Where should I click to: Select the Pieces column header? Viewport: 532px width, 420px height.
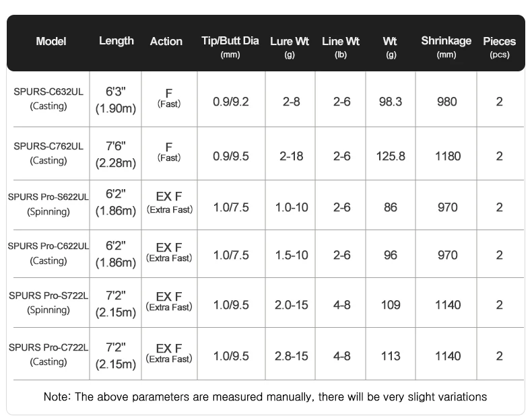pyautogui.click(x=500, y=46)
